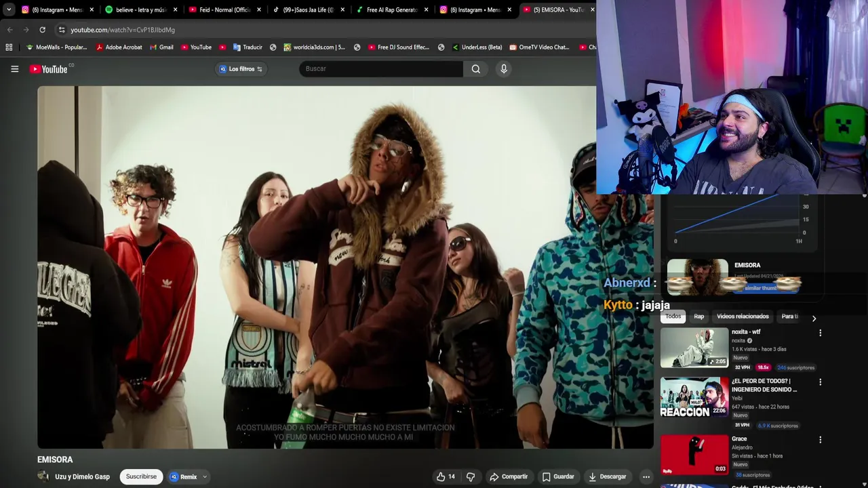Viewport: 868px width, 488px height.
Task: Close the believe - letra y música tab
Action: click(176, 9)
